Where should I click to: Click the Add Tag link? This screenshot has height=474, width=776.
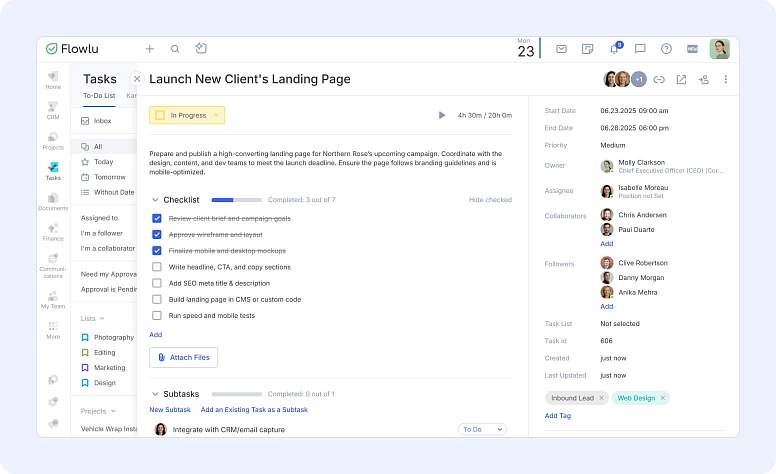pos(558,415)
